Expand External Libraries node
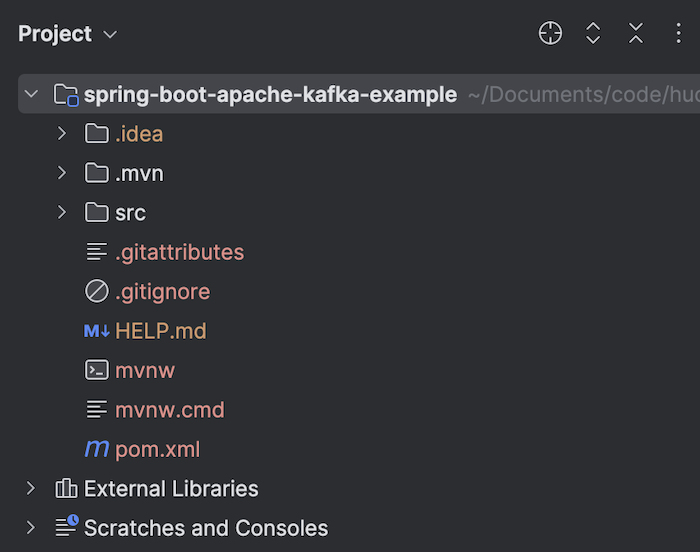 [30, 488]
